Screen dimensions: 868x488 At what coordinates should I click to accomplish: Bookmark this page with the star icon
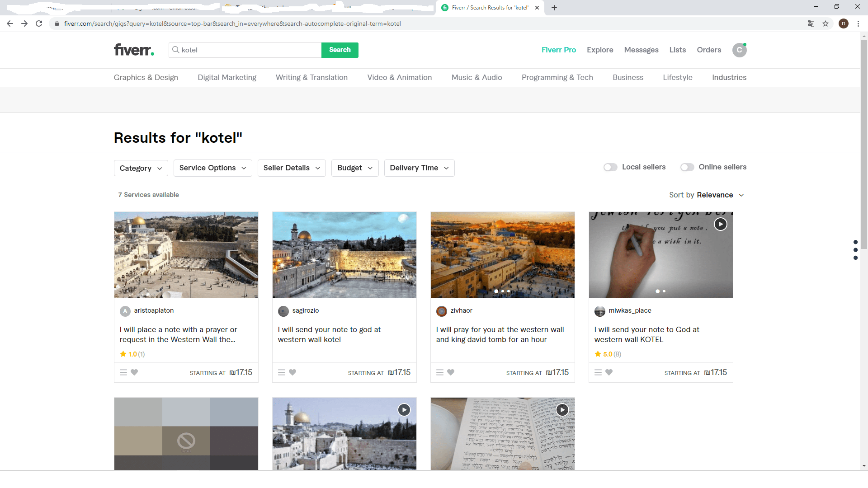click(826, 23)
